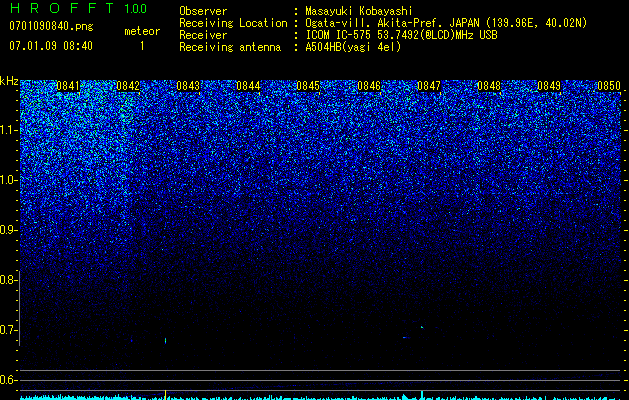This screenshot has height=400, width=629.
Task: Click the 0849 time marker
Action: (549, 86)
